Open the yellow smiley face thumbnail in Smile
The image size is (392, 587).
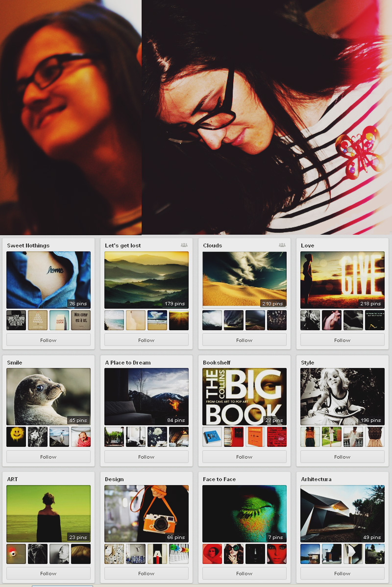(16, 437)
